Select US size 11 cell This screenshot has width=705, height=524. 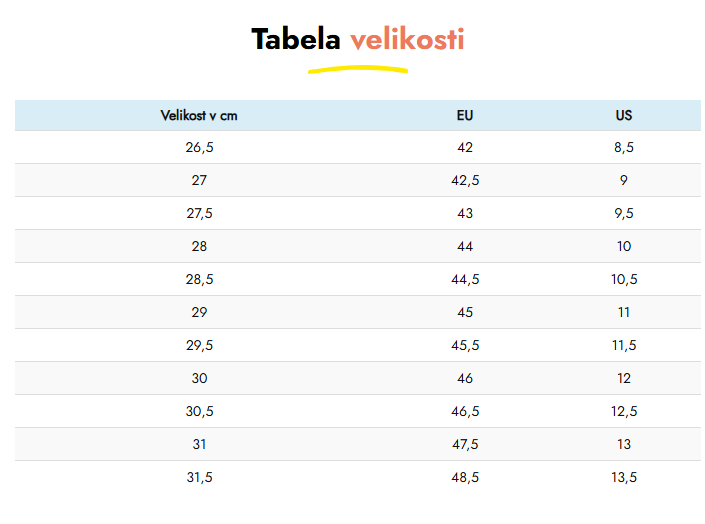624,312
